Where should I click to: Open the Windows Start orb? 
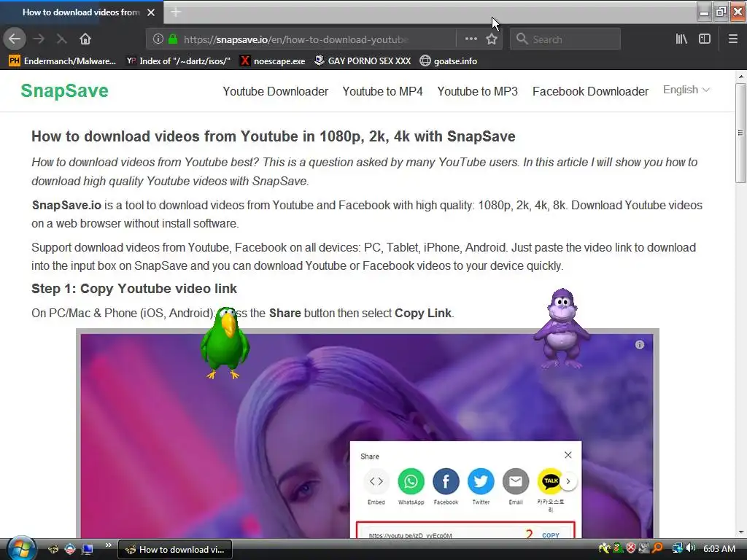[x=20, y=548]
